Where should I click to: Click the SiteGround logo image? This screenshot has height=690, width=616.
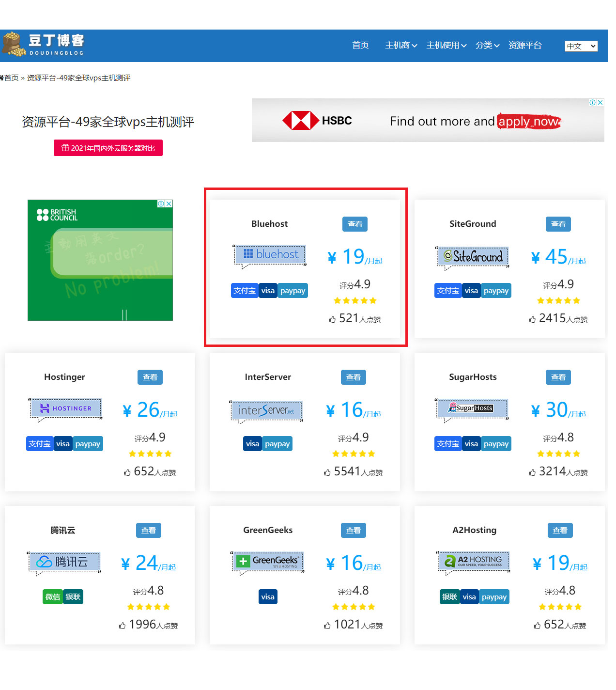(473, 257)
